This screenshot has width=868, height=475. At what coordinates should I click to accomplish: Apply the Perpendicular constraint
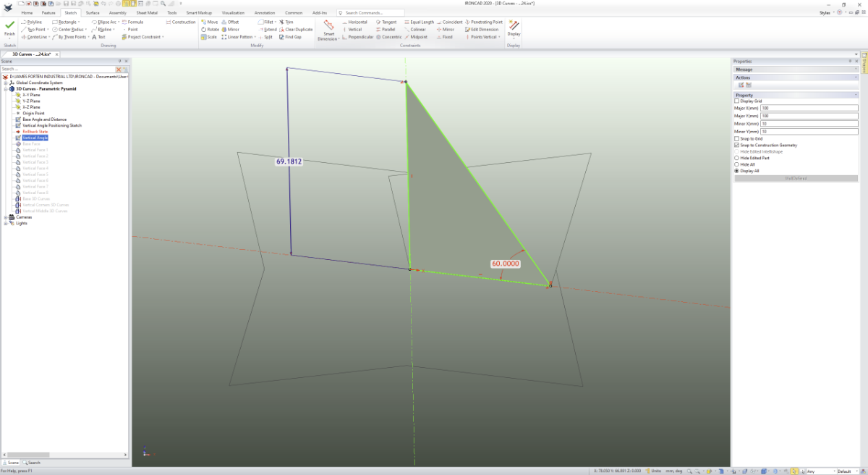[x=358, y=36]
